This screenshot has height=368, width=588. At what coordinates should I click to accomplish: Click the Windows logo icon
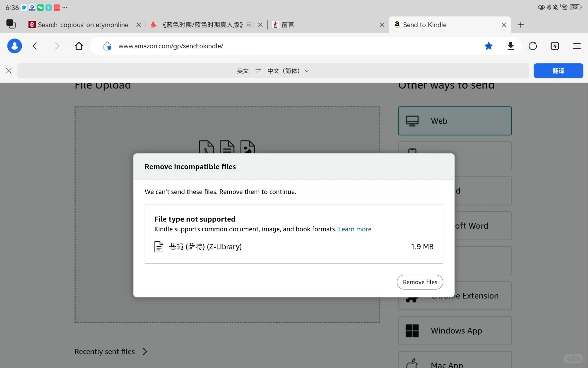point(412,331)
